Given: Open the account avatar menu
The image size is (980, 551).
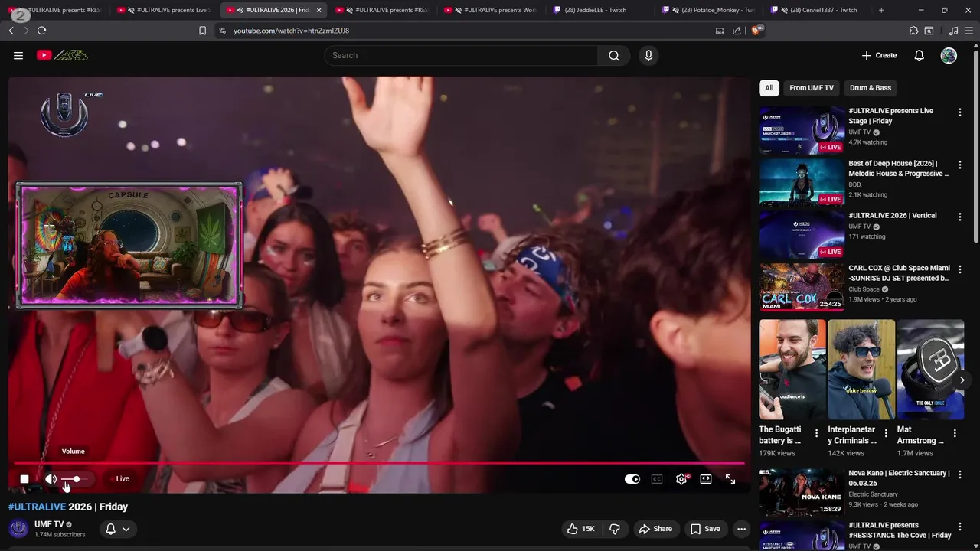Looking at the screenshot, I should tap(949, 55).
